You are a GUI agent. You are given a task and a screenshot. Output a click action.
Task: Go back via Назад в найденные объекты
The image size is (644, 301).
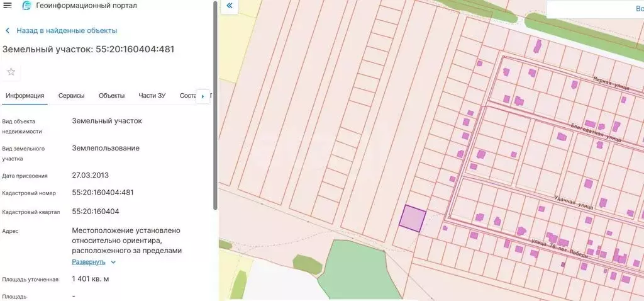66,30
